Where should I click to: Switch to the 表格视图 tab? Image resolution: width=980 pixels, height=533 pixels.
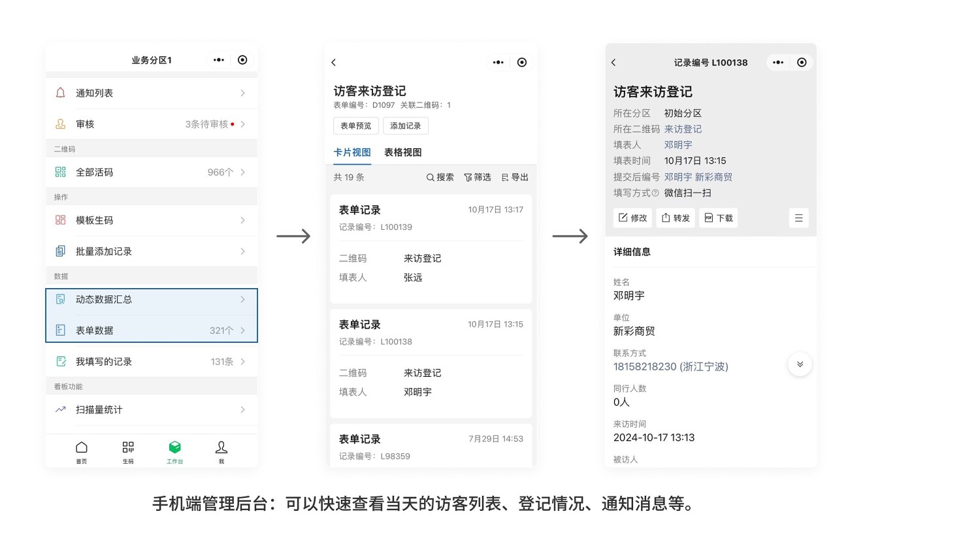403,152
